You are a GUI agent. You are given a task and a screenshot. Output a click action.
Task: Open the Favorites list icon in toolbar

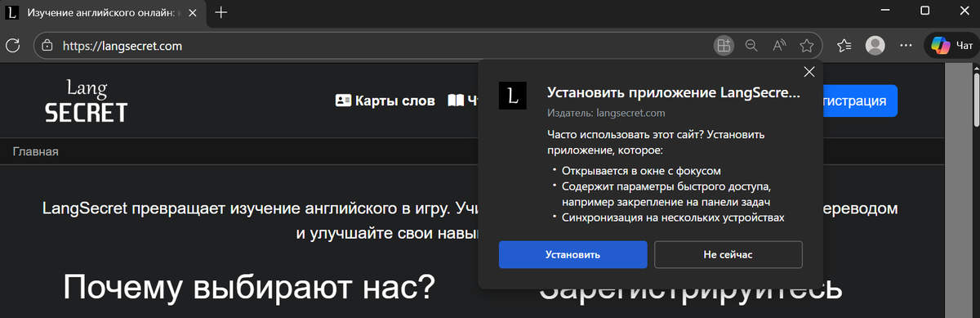pyautogui.click(x=844, y=46)
